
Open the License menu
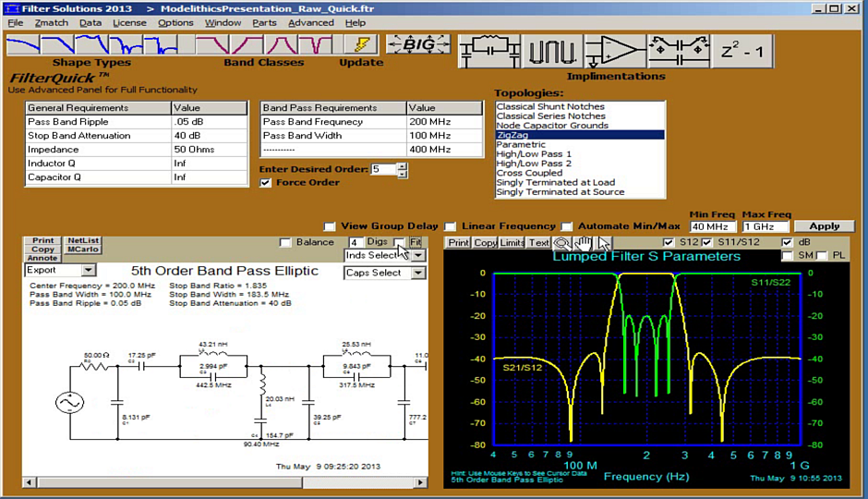[x=129, y=23]
